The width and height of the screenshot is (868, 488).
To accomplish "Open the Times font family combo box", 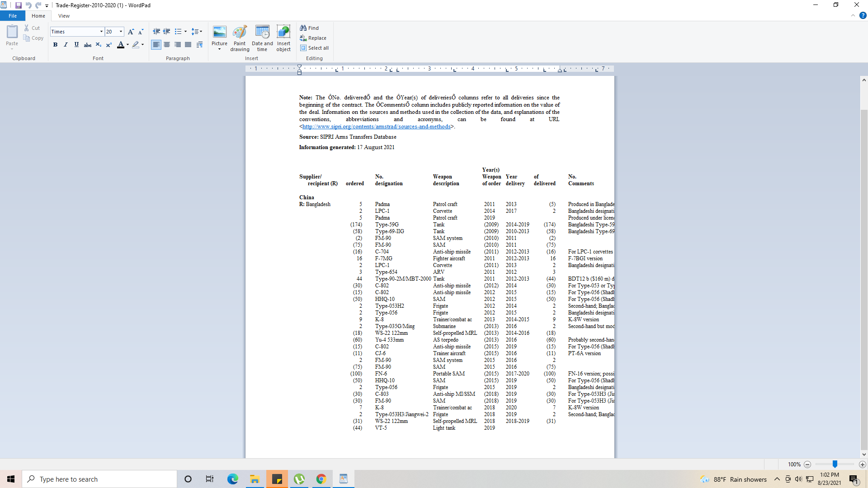I will point(77,32).
